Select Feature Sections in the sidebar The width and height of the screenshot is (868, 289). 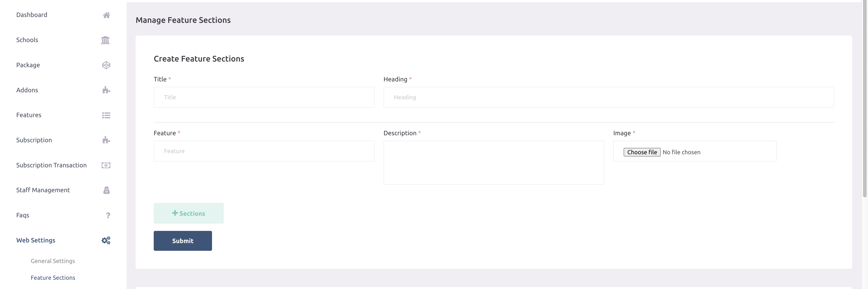(x=53, y=277)
